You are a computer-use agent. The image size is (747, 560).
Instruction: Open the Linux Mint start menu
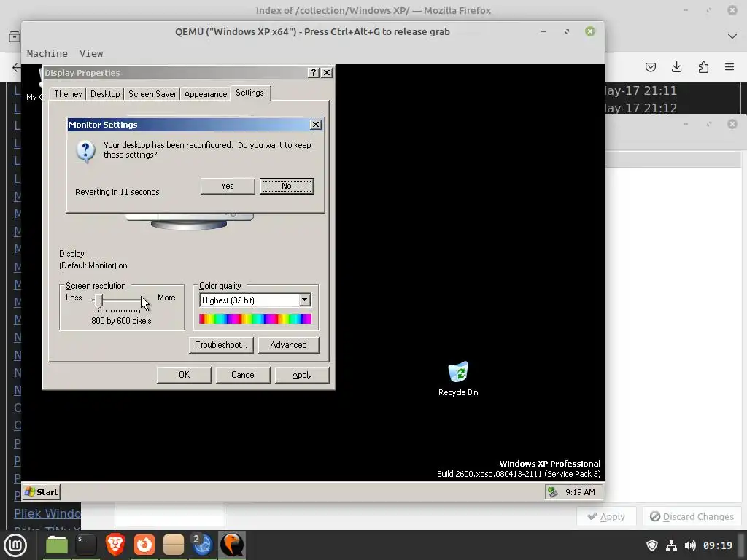(16, 545)
